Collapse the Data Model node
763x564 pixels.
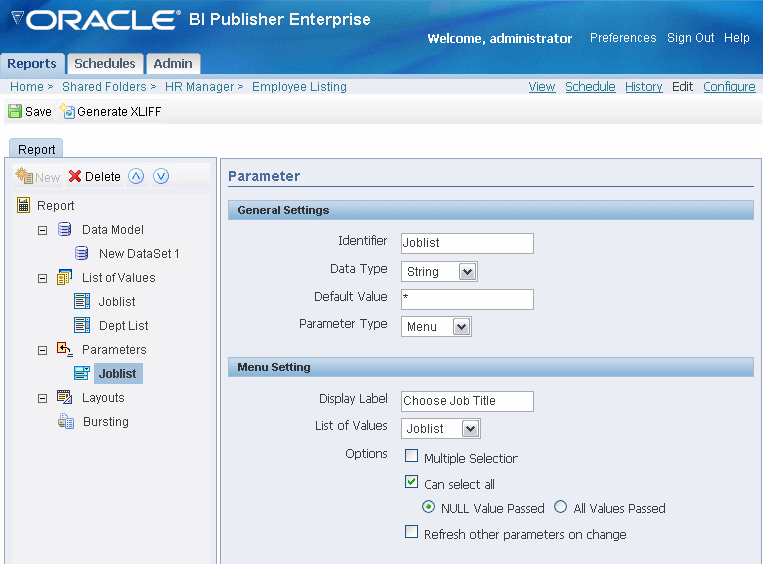coord(42,230)
